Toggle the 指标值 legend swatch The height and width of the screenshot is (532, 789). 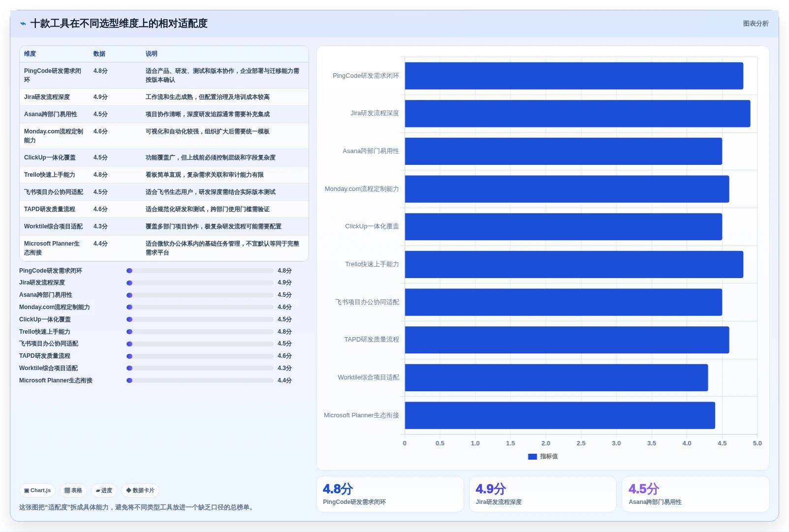(532, 457)
